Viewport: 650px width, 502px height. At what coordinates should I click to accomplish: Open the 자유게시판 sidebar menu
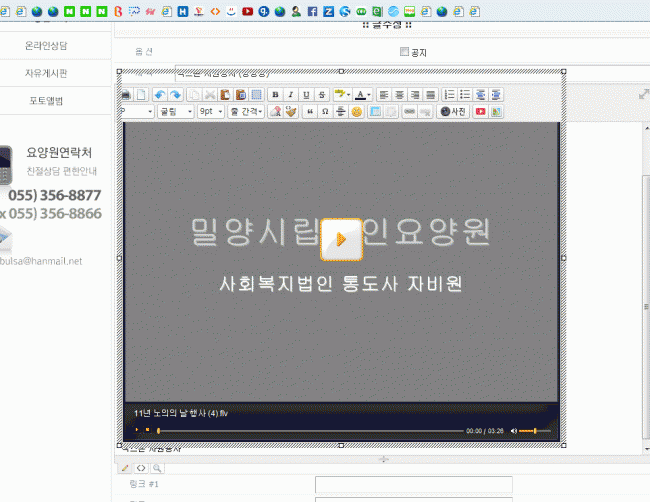coord(46,73)
